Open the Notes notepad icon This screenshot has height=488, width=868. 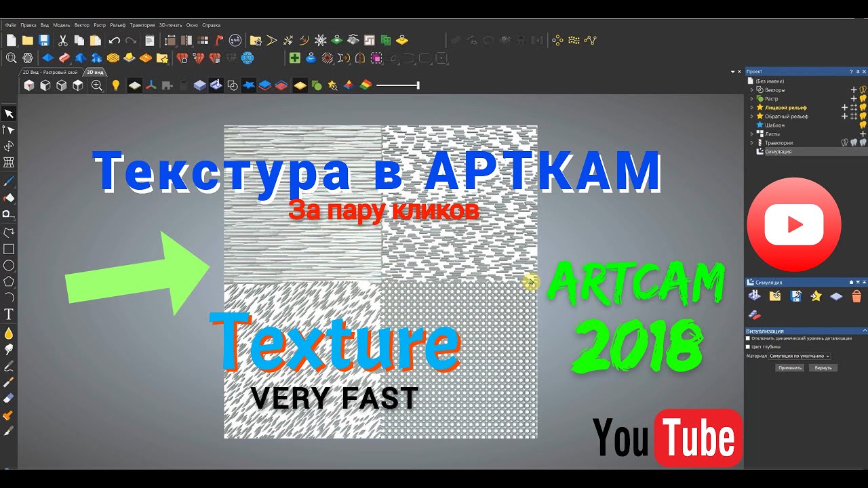tap(150, 41)
